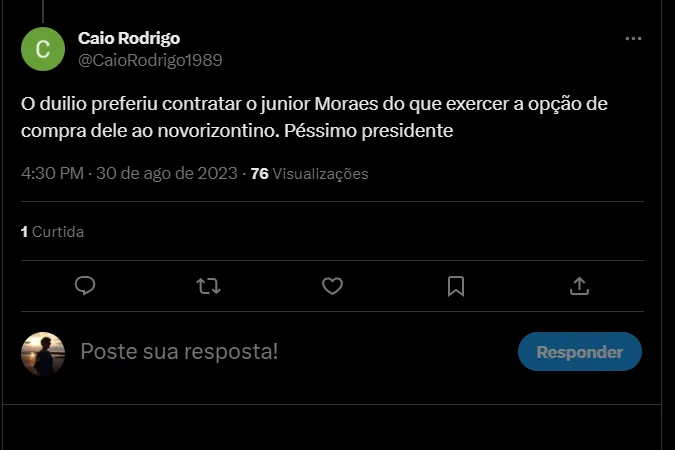Click the 4:30 PM timestamp

pyautogui.click(x=52, y=173)
